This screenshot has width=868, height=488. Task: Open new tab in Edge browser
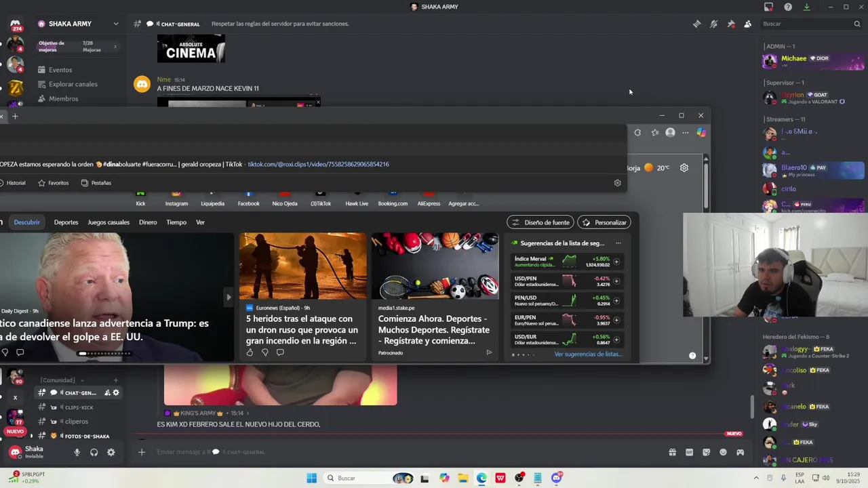(x=15, y=116)
